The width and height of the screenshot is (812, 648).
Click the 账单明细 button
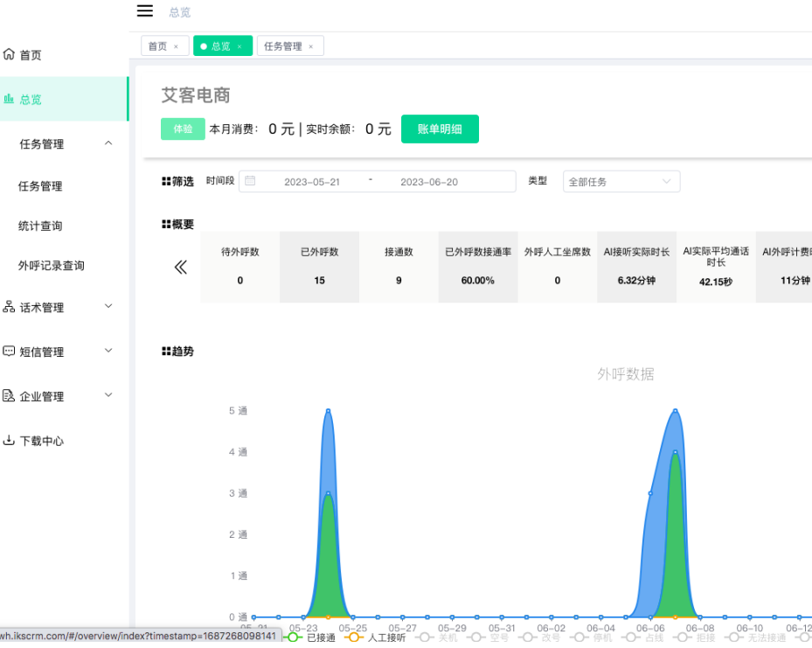point(440,129)
